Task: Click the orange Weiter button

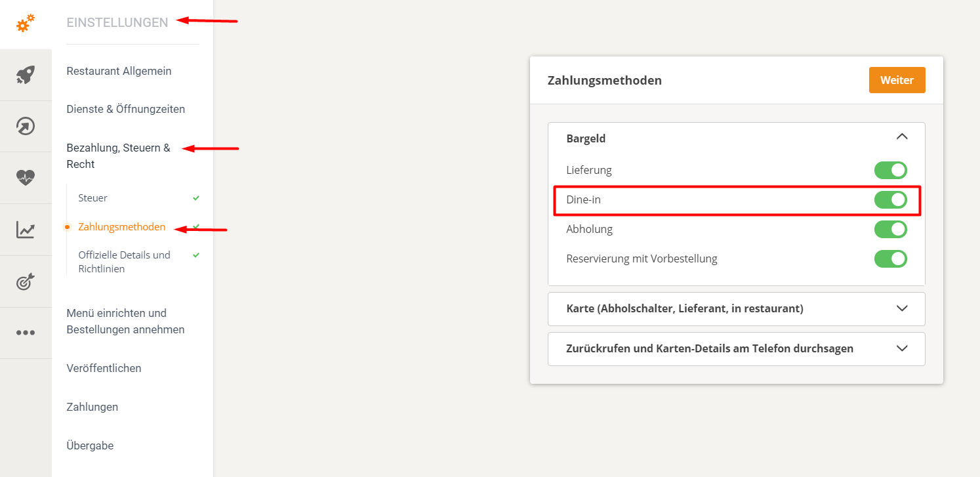Action: tap(897, 80)
